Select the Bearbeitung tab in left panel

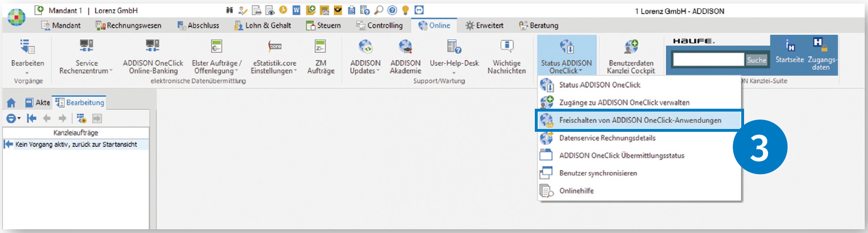click(x=79, y=102)
